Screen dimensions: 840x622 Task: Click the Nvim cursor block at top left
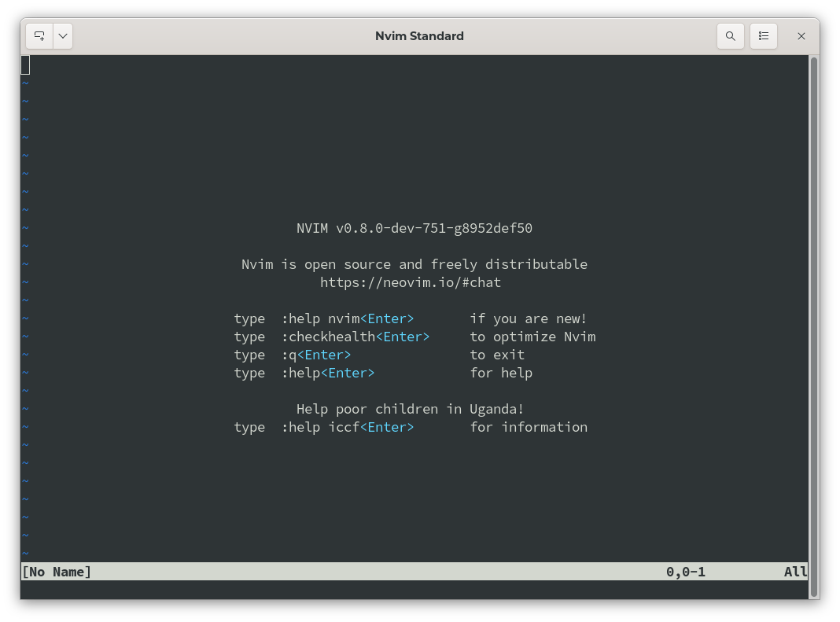(25, 64)
